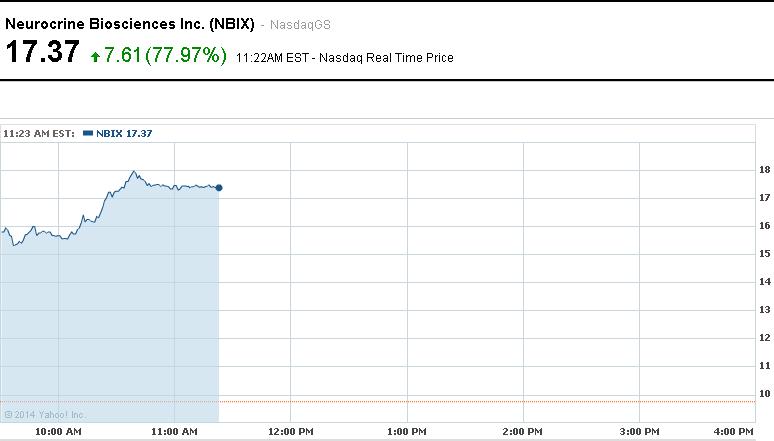Click the 11:23 AM EST chart timestamp
Image resolution: width=774 pixels, height=441 pixels.
pyautogui.click(x=40, y=133)
